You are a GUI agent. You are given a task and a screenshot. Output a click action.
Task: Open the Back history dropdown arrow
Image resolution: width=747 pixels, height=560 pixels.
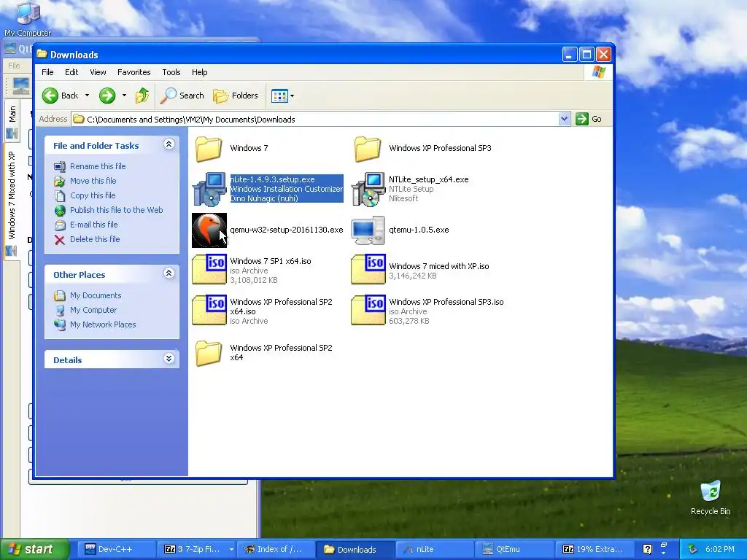[87, 96]
